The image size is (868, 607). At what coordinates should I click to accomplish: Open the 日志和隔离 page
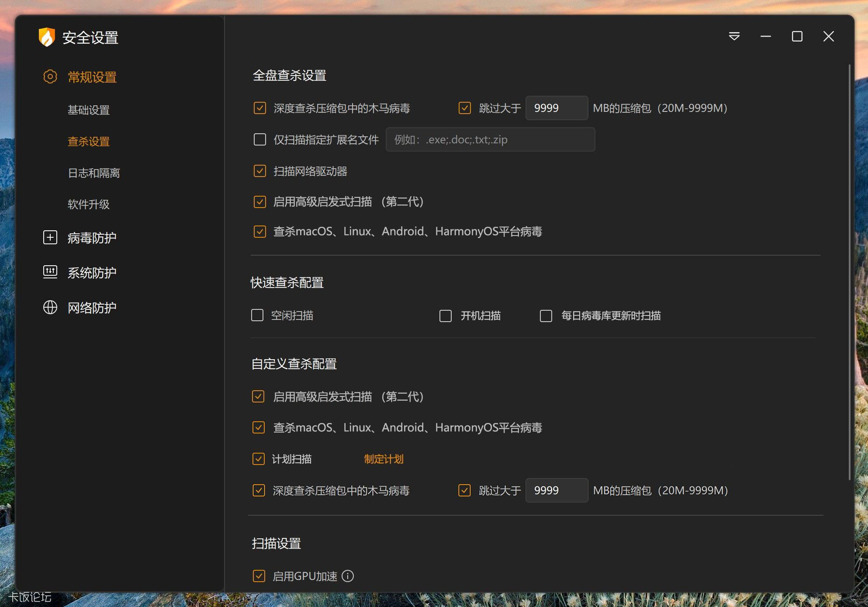tap(94, 173)
